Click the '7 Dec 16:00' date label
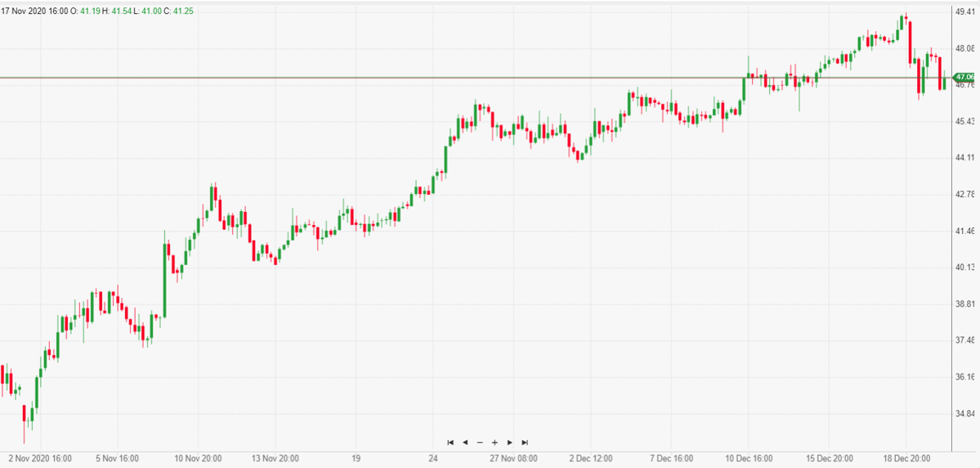This screenshot has height=468, width=980. tap(669, 459)
